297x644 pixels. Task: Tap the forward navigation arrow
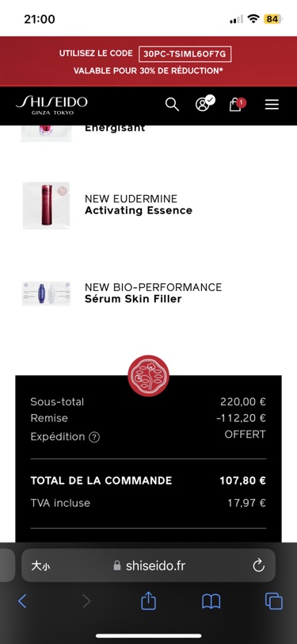[x=86, y=601]
